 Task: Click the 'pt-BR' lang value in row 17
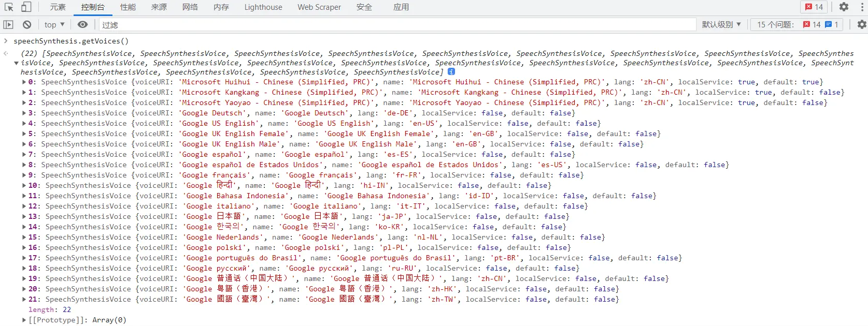tap(505, 258)
